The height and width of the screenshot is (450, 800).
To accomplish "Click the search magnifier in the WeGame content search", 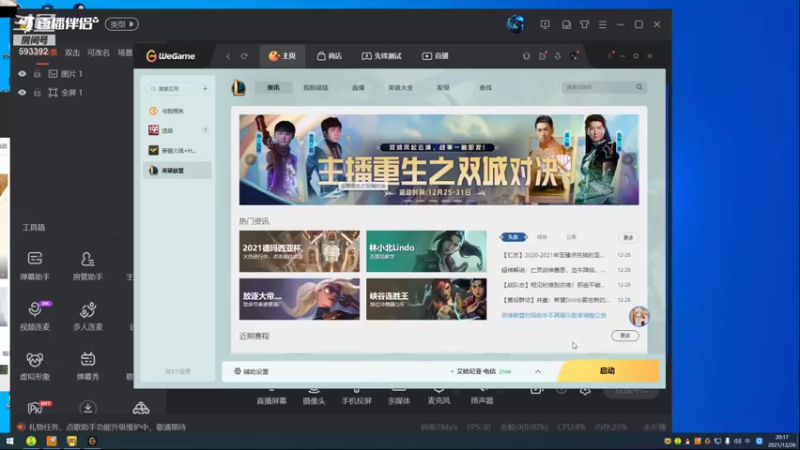I will [x=639, y=87].
